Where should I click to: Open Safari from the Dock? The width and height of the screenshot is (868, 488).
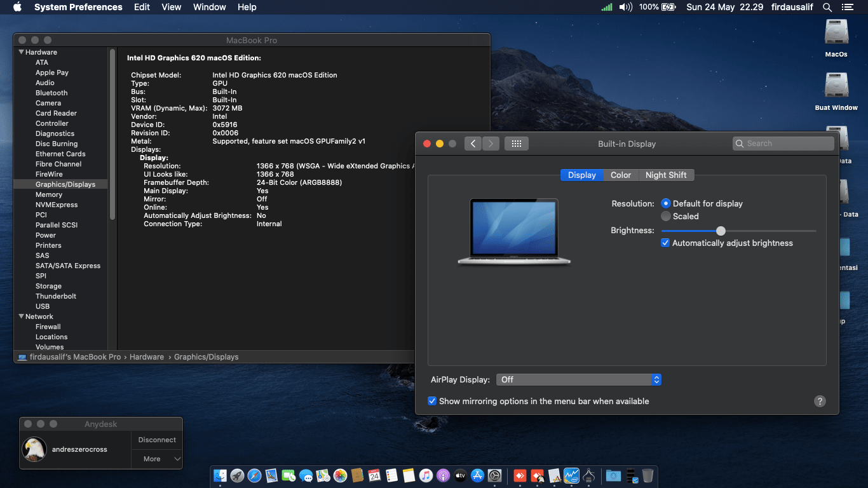[x=255, y=475]
